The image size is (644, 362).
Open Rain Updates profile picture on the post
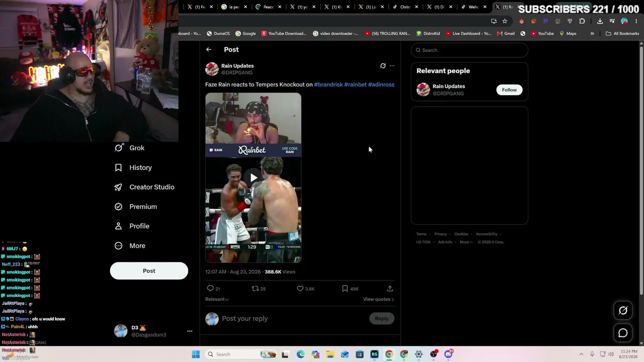(212, 69)
